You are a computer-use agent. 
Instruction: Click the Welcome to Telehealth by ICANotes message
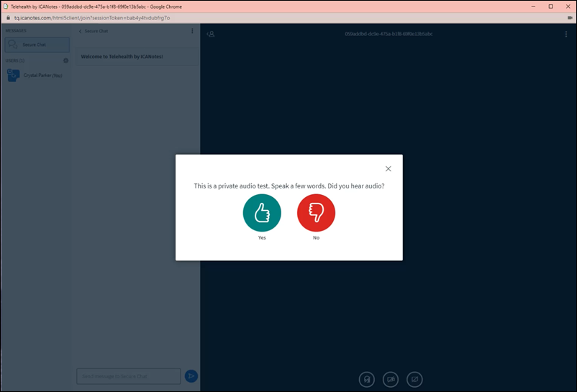click(x=137, y=57)
